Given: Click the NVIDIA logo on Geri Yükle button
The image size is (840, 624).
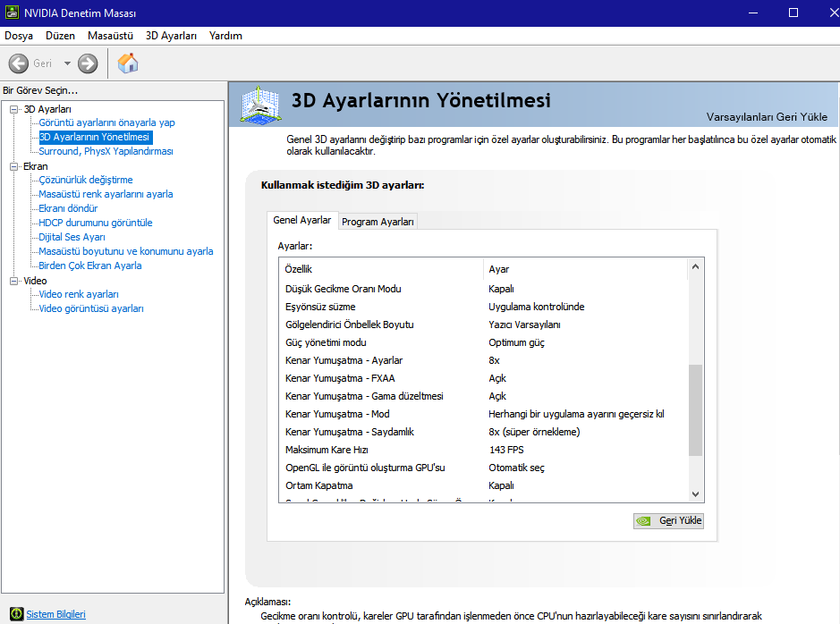Looking at the screenshot, I should point(643,520).
